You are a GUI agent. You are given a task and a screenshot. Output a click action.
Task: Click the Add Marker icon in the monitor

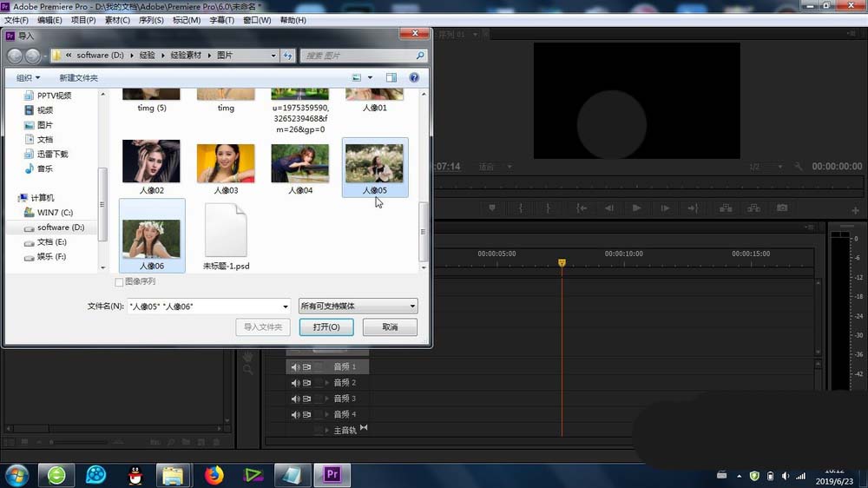[491, 208]
